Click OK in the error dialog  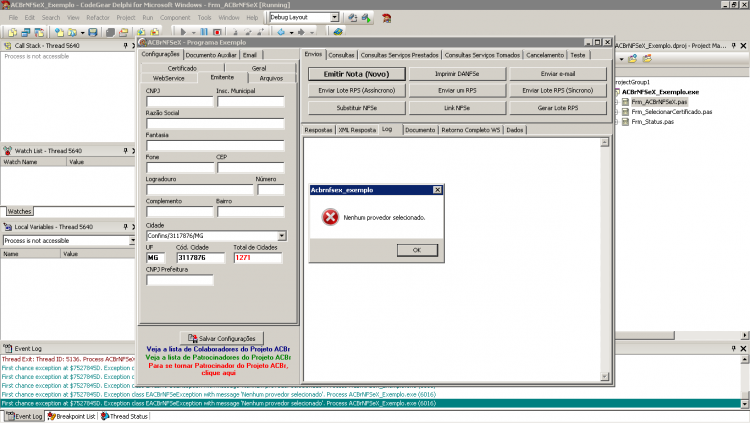tap(417, 250)
